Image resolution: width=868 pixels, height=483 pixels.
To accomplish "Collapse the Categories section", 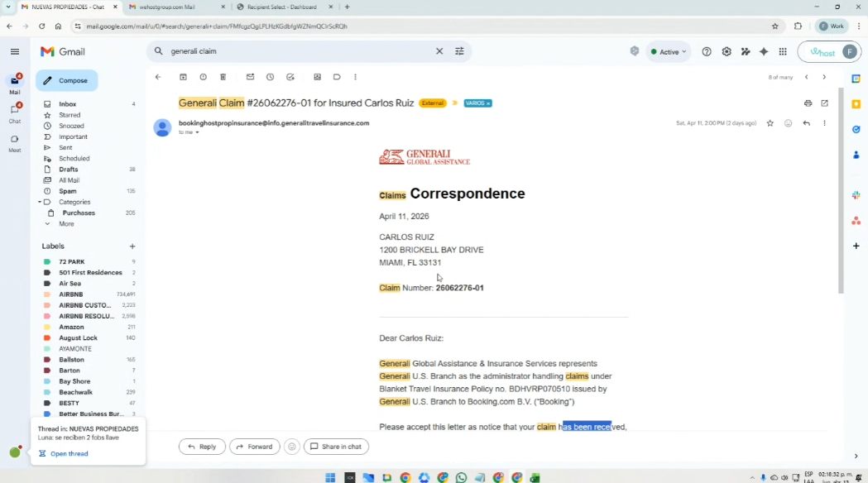I will [x=39, y=202].
